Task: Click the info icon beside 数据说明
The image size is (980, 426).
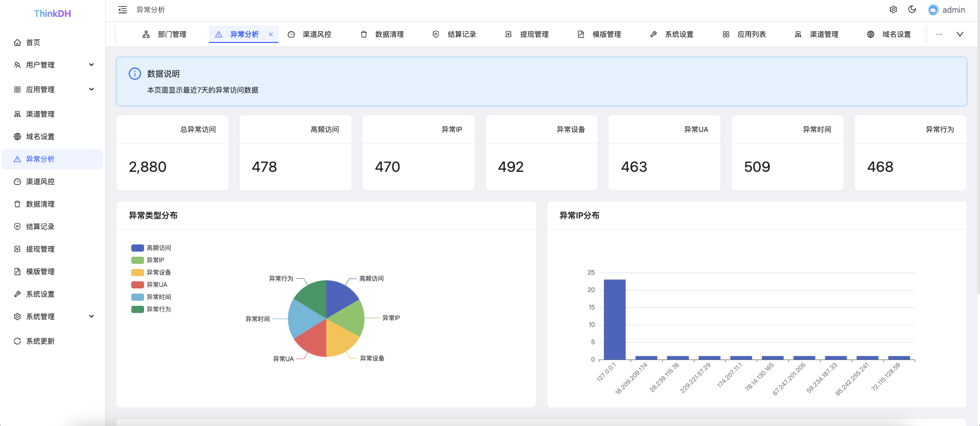Action: click(x=135, y=74)
